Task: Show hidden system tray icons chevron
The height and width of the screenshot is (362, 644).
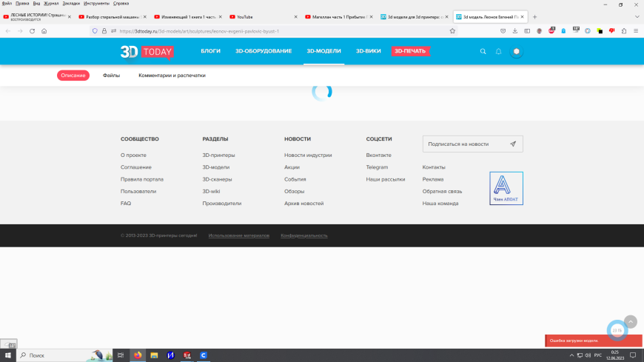Action: [x=571, y=355]
